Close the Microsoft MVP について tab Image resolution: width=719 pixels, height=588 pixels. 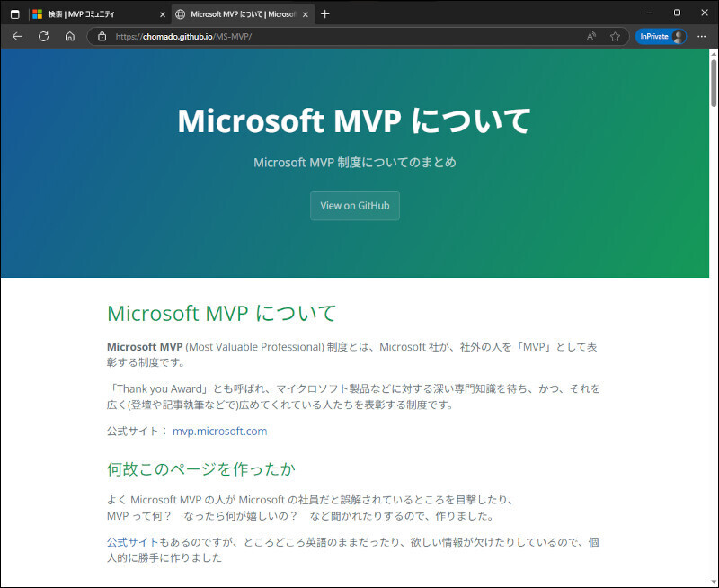[306, 14]
